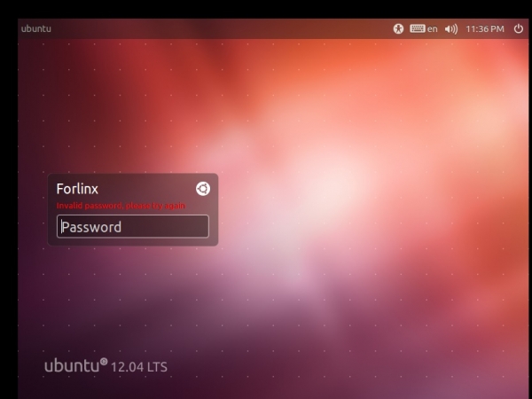Click empty area of the top panel
The width and height of the screenshot is (532, 399).
[x=222, y=28]
